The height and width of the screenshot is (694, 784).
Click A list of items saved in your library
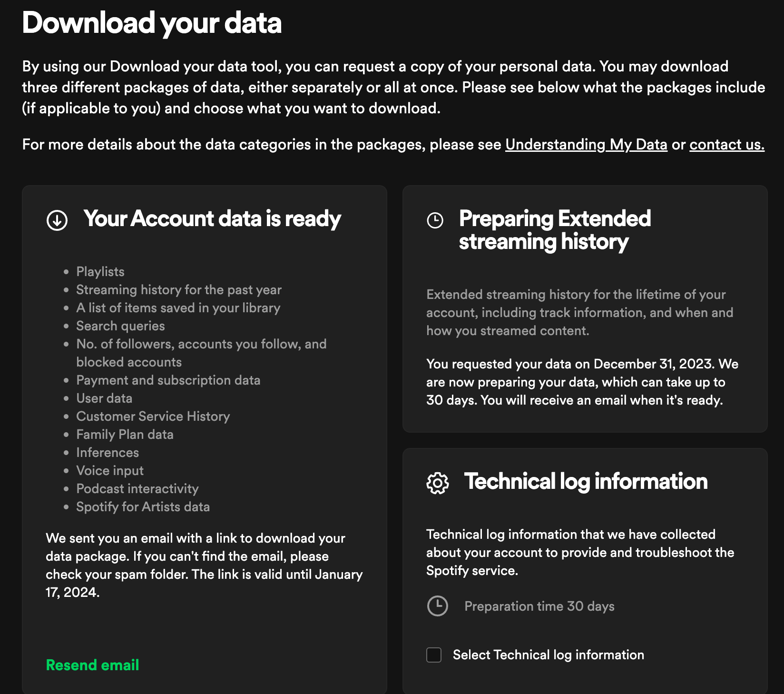click(178, 308)
